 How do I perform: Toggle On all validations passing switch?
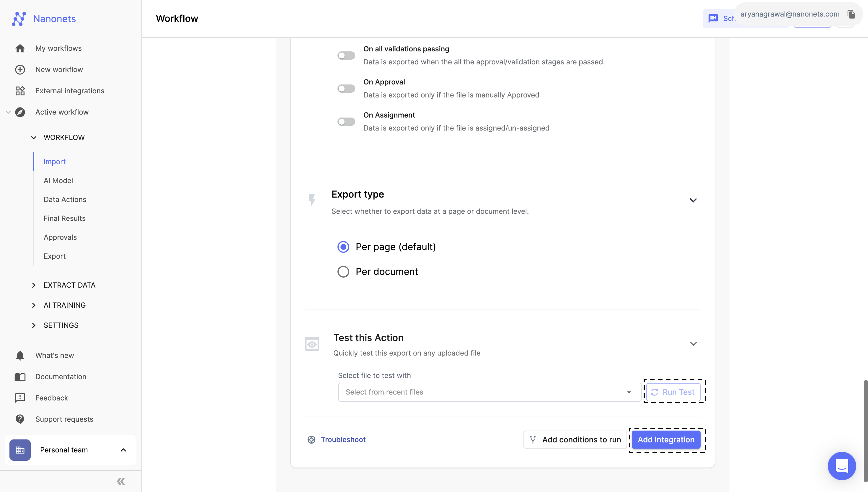click(x=346, y=56)
